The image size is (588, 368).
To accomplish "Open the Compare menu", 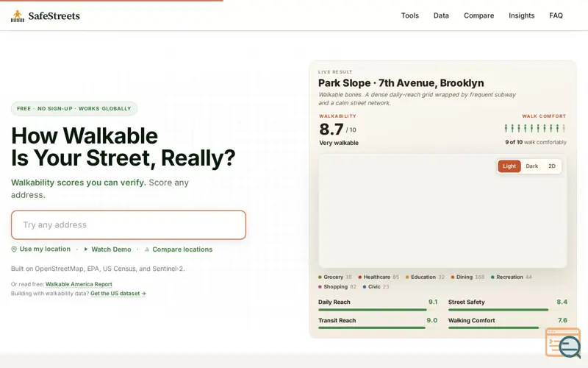I will tap(479, 15).
